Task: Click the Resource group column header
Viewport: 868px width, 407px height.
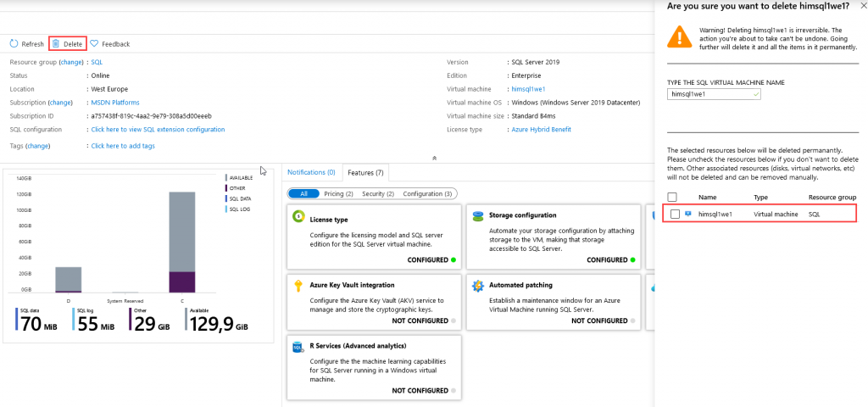Action: (832, 197)
